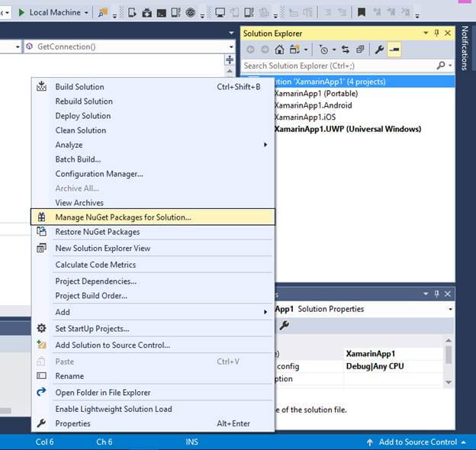The width and height of the screenshot is (476, 450).
Task: Open Project Build Order
Action: tap(153, 295)
